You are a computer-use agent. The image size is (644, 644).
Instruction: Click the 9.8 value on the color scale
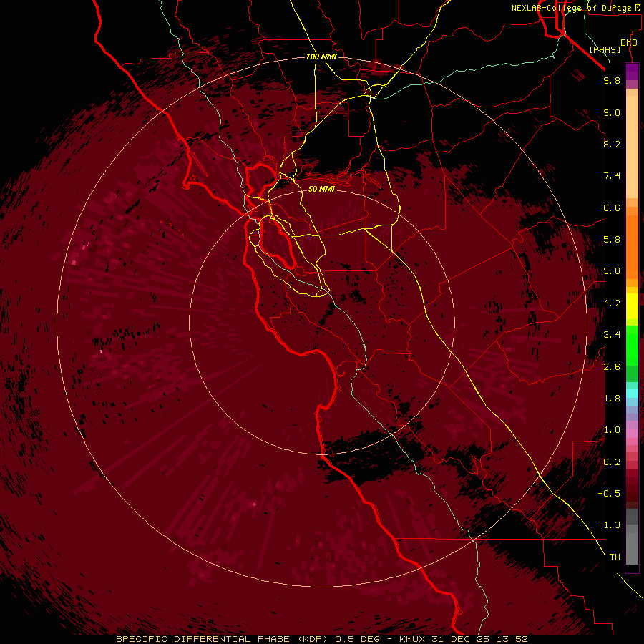coord(612,80)
